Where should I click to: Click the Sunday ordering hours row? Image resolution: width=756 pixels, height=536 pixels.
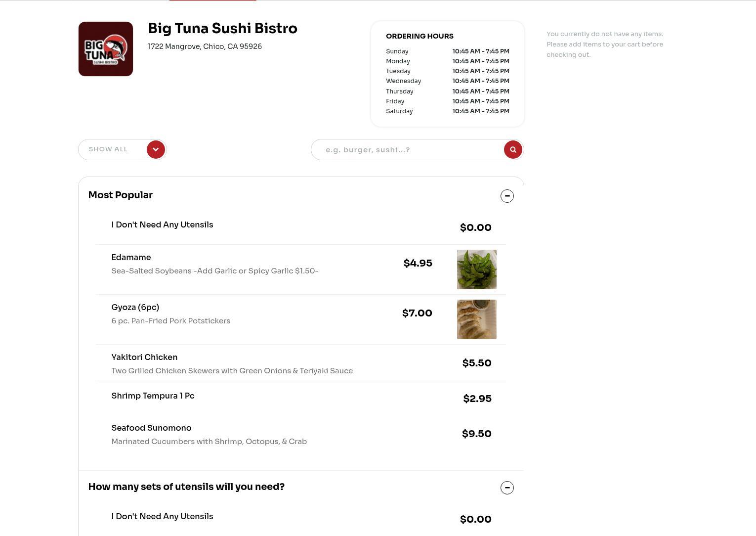[x=448, y=51]
